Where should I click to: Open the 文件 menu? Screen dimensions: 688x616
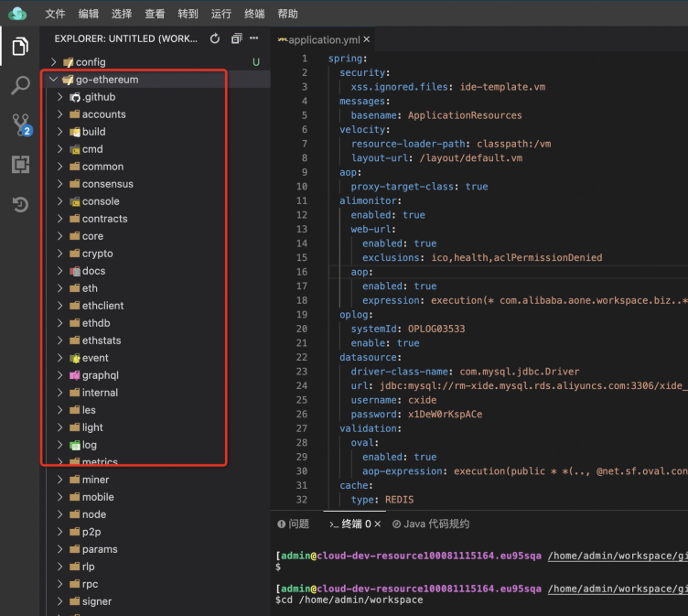55,14
